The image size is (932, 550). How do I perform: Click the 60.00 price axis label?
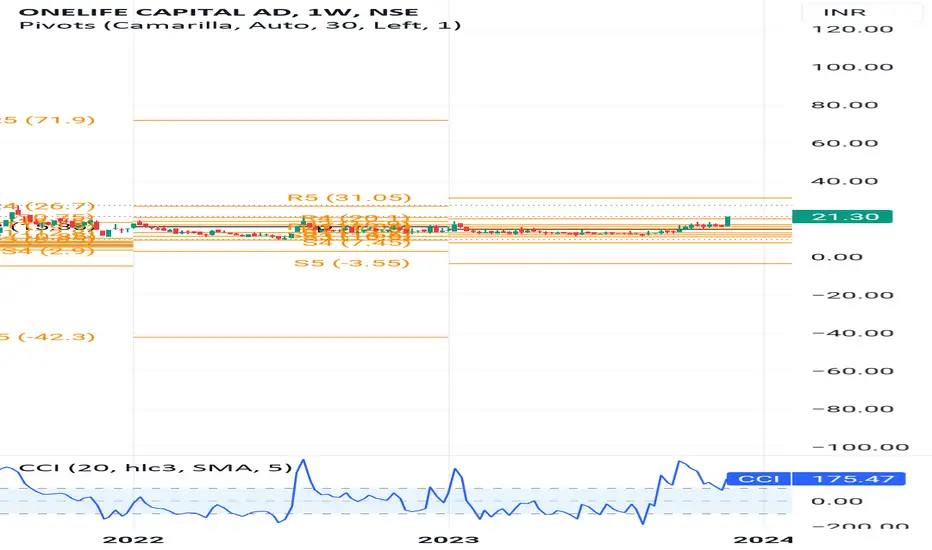[x=845, y=143]
